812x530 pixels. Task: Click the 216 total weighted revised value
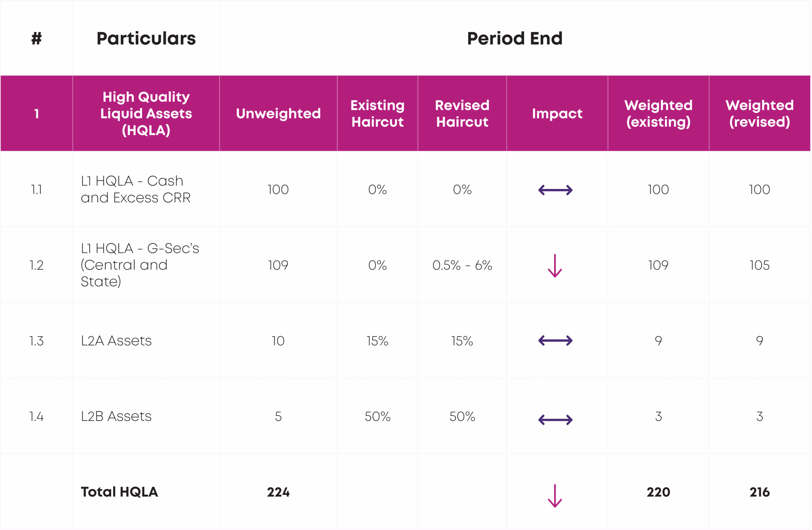coord(759,492)
